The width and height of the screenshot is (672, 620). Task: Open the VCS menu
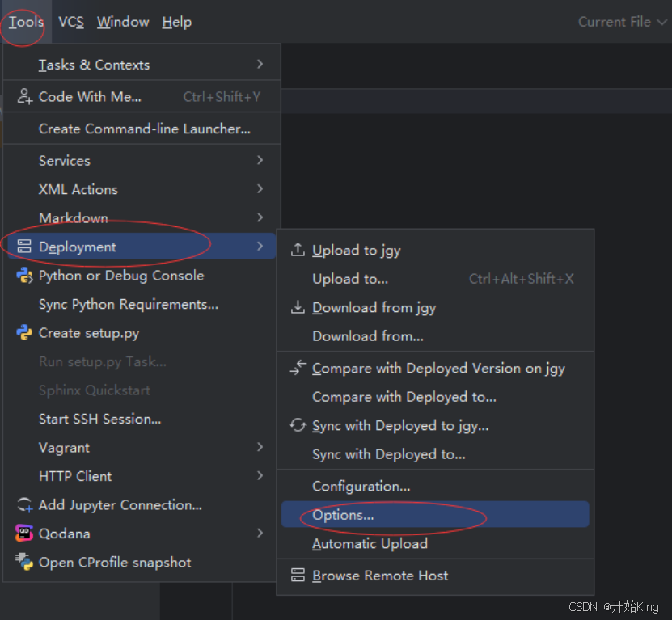(71, 22)
